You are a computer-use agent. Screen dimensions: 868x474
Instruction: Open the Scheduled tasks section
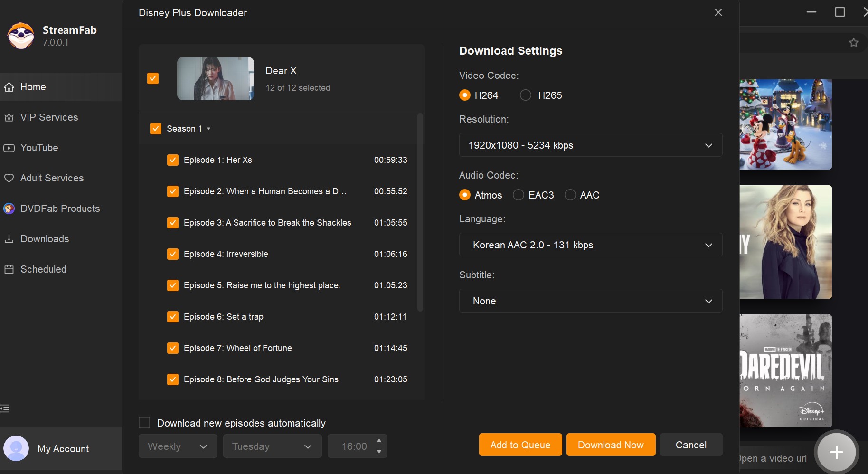click(x=43, y=269)
